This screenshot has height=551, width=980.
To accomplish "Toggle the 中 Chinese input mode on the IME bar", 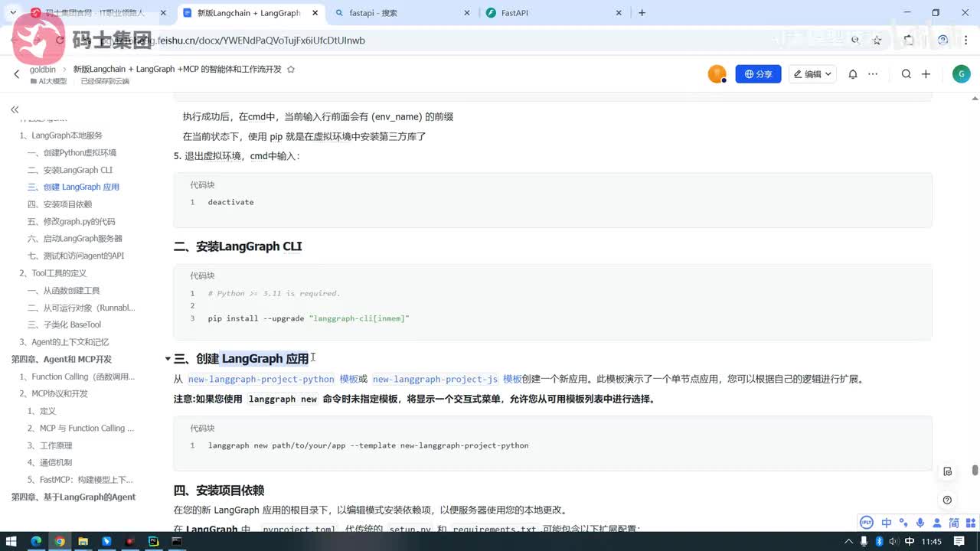I will 887,523.
